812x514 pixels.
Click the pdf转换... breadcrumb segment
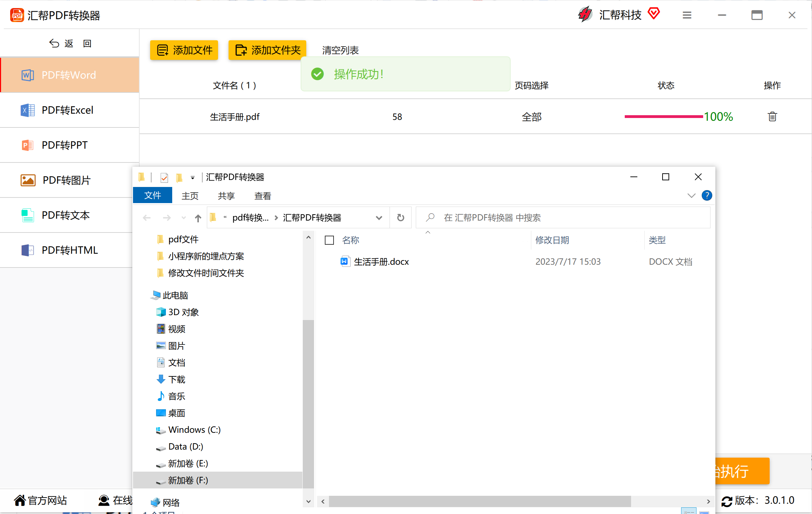251,218
